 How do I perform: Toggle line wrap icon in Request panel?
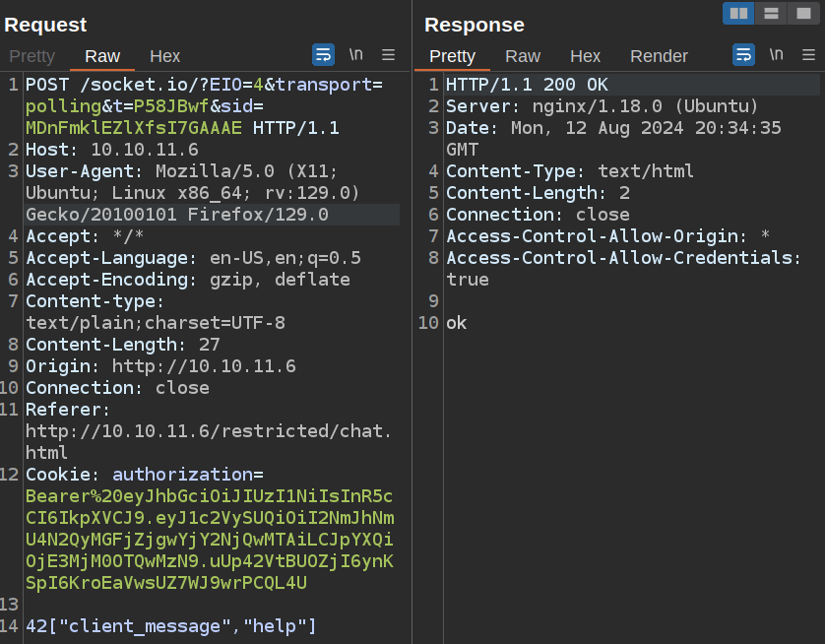pyautogui.click(x=323, y=55)
